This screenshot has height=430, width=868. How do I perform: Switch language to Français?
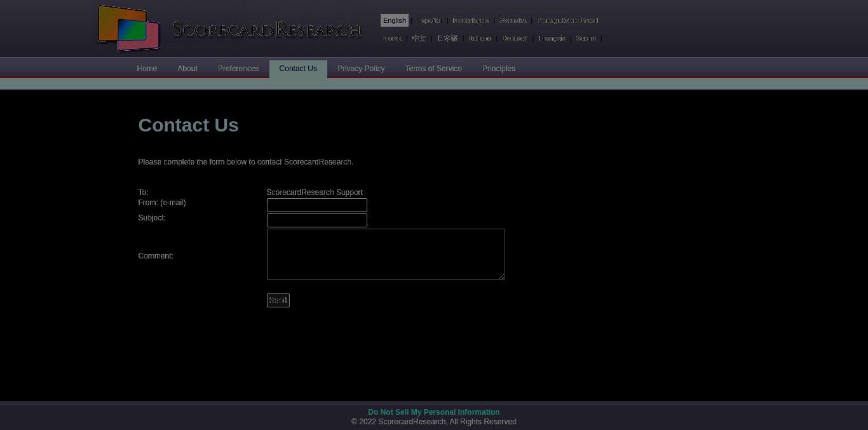[x=552, y=38]
